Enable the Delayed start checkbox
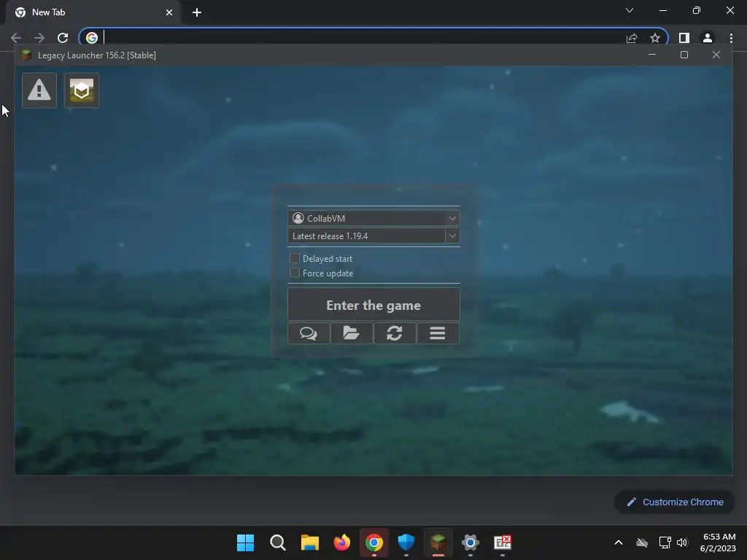 295,258
